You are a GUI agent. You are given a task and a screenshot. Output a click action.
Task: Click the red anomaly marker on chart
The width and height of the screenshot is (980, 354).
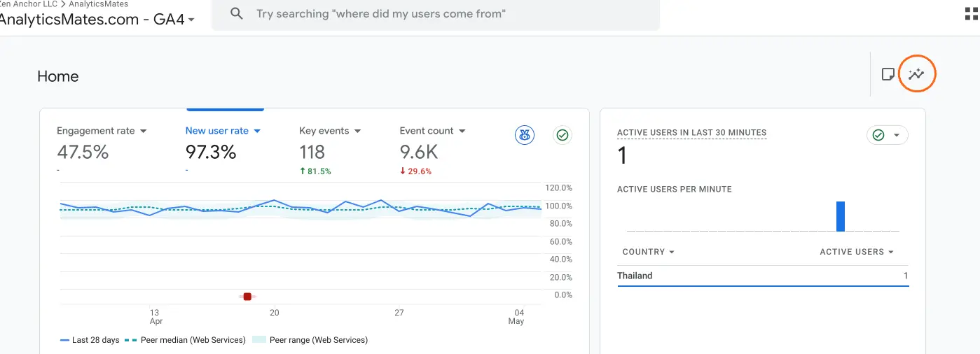pyautogui.click(x=247, y=297)
